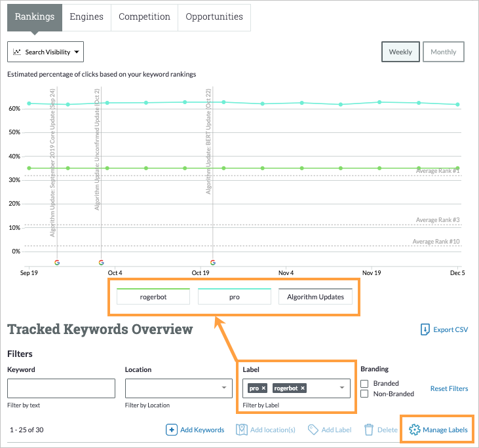Click the Manage Labels gear icon
479x448 pixels.
tap(414, 430)
